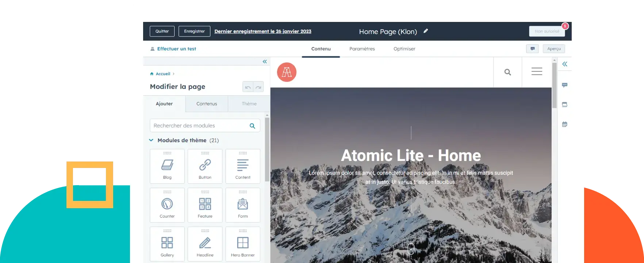
Task: Click the pencil icon to rename page
Action: pyautogui.click(x=425, y=31)
